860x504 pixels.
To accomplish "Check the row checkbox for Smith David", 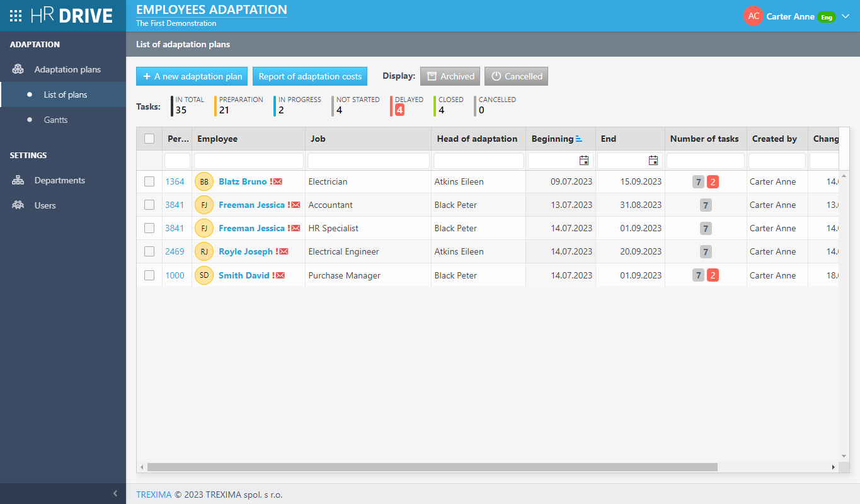I will (149, 275).
